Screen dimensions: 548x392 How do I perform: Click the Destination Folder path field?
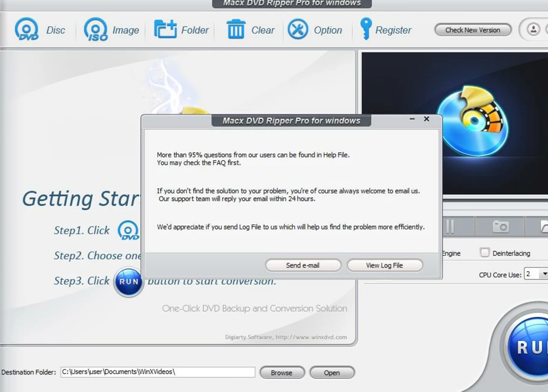tap(157, 372)
